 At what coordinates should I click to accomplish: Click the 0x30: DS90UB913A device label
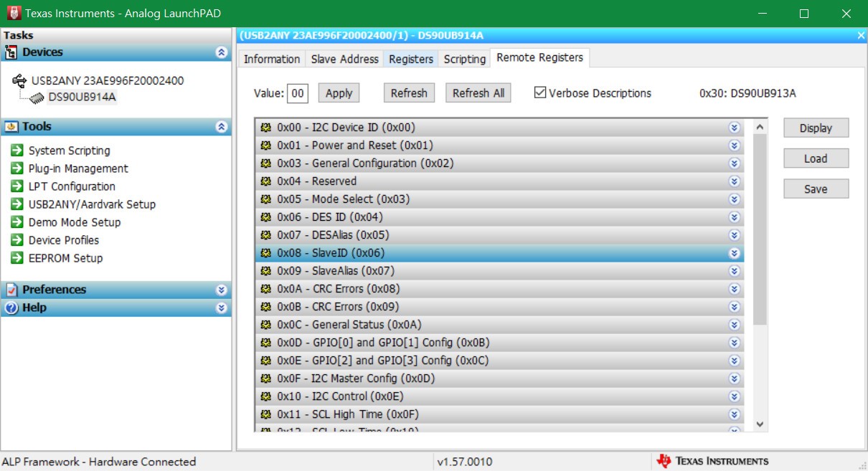coord(747,93)
